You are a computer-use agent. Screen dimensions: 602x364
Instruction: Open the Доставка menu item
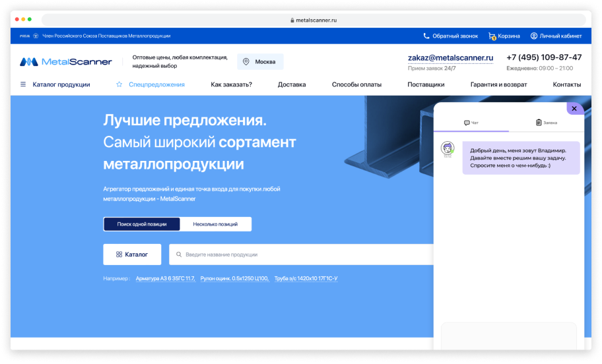coord(292,84)
